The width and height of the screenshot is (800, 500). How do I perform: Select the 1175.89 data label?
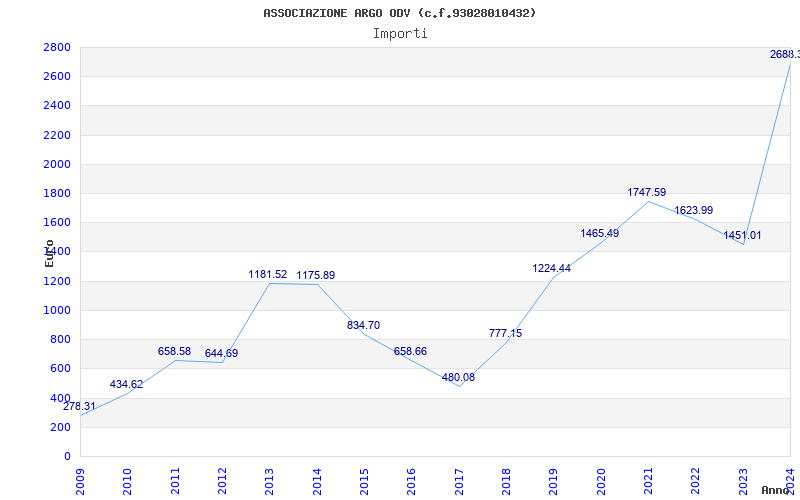click(316, 276)
